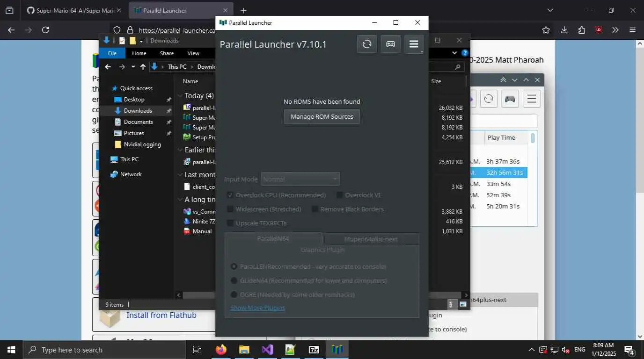Open recent locations dropdown in File Explorer

[133, 67]
